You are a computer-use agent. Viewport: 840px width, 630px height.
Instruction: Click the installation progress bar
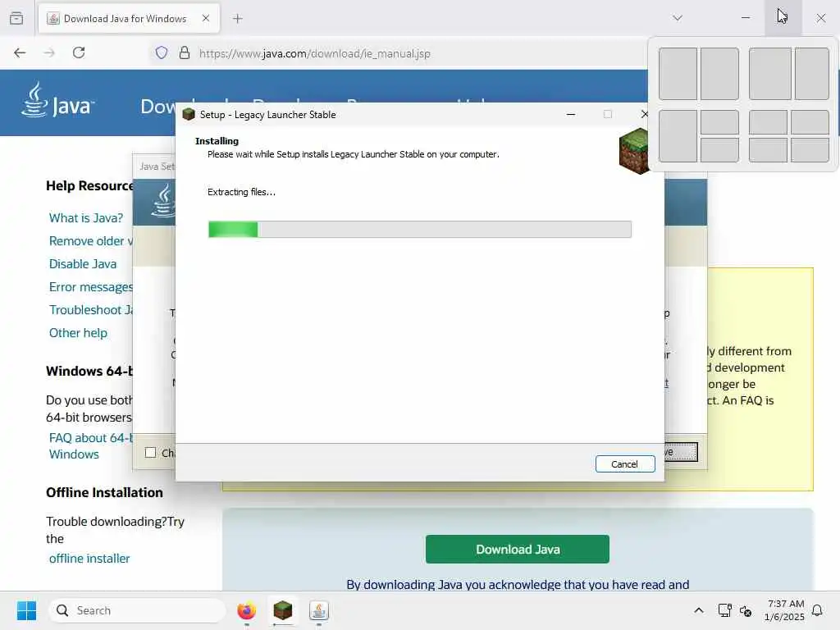pyautogui.click(x=419, y=230)
